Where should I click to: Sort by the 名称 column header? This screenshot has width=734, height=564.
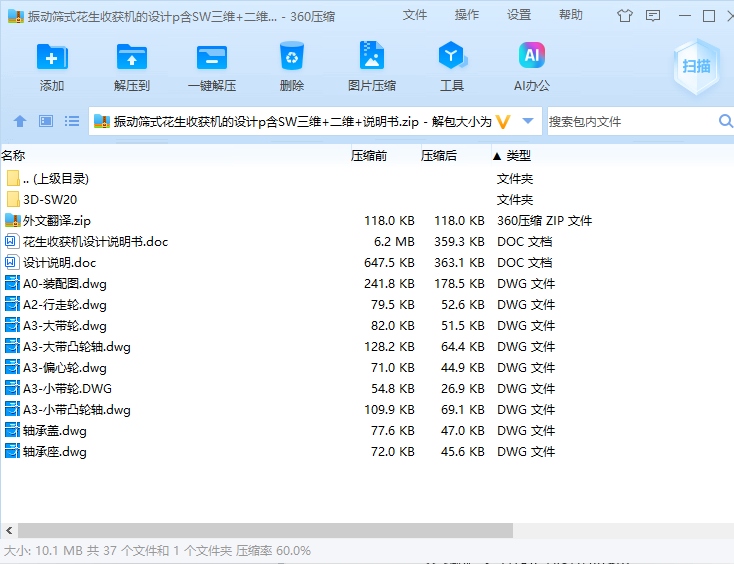pos(13,155)
